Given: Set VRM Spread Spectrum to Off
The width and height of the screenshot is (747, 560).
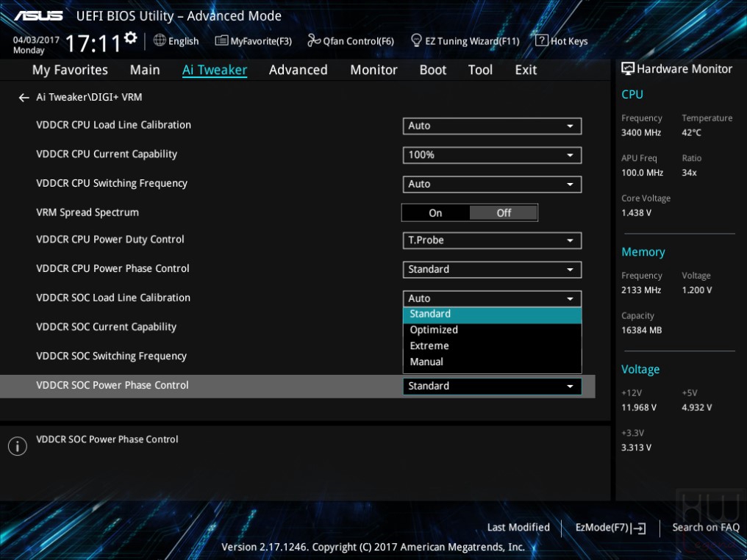Looking at the screenshot, I should [504, 213].
